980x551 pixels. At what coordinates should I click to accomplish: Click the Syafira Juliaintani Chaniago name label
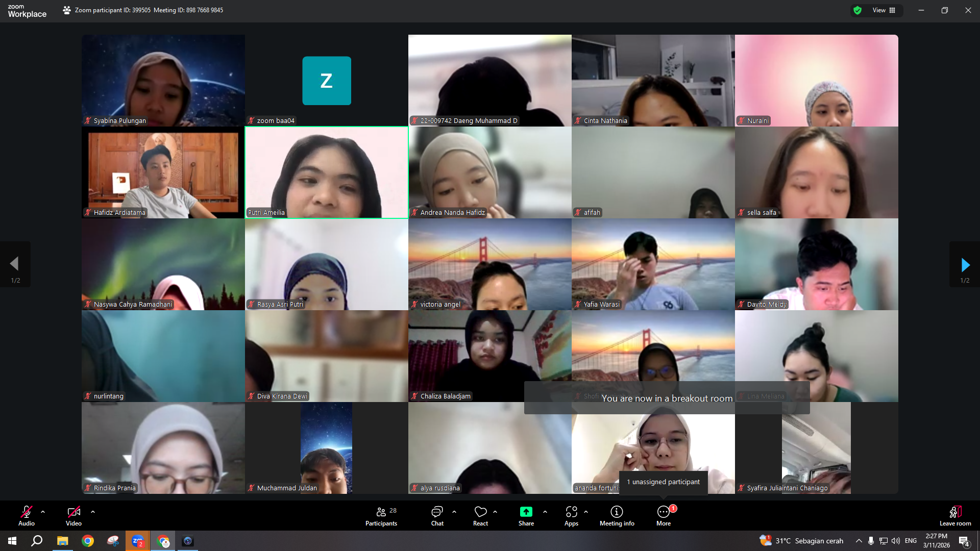[783, 488]
